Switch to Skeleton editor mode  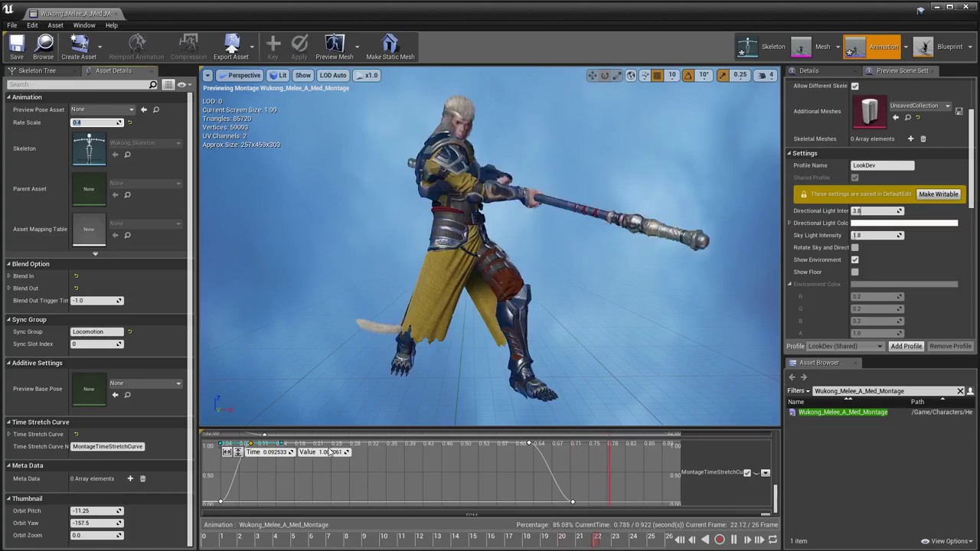coord(761,47)
